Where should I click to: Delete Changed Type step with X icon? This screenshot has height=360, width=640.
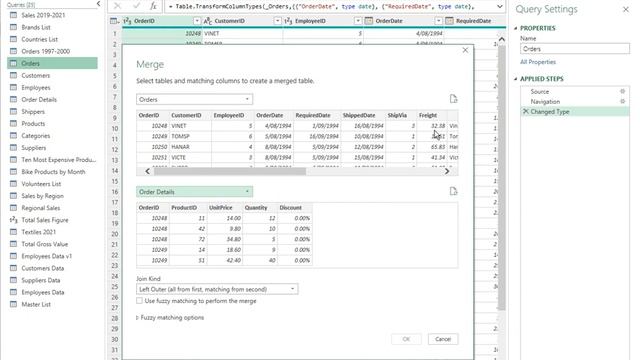[526, 111]
